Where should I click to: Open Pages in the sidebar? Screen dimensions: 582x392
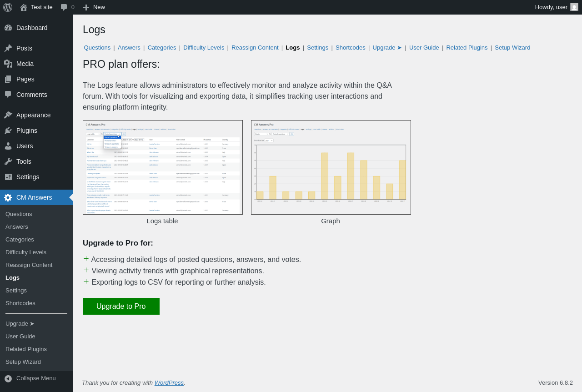point(36,79)
